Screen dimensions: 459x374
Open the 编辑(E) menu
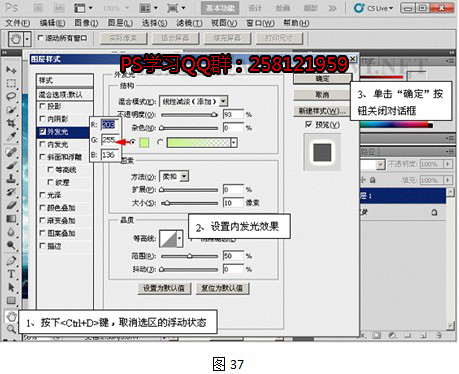pos(52,23)
